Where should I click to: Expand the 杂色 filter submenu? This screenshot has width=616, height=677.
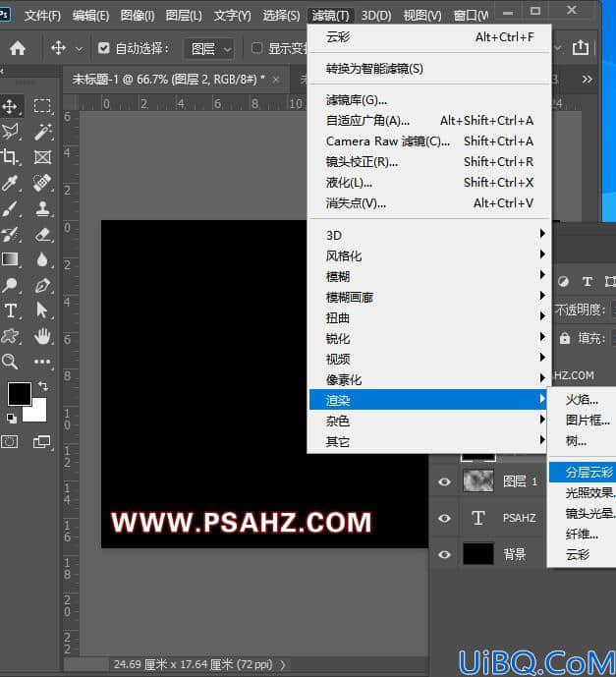coord(429,421)
